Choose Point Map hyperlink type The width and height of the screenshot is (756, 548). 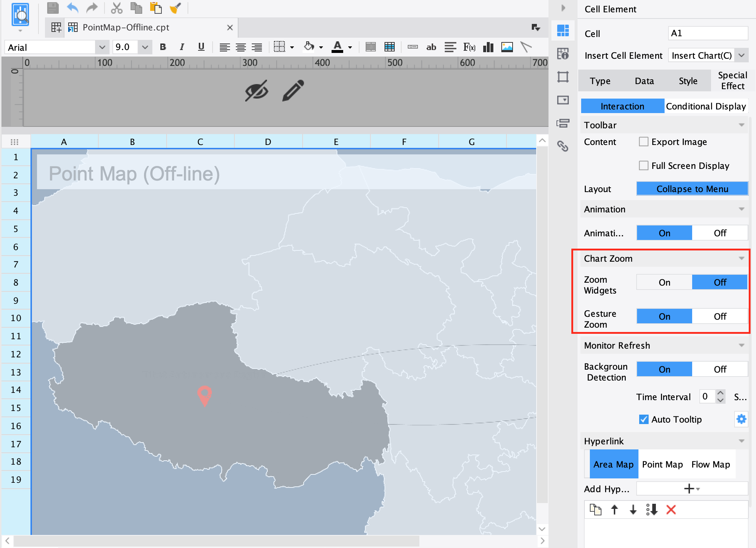662,464
